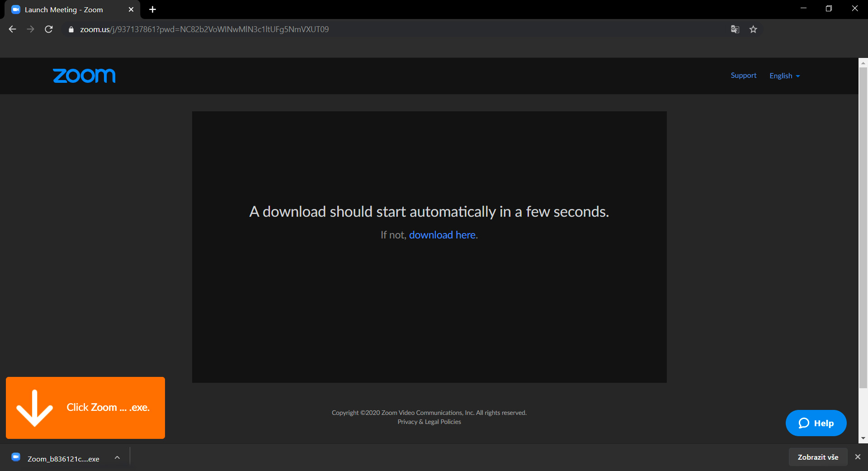The width and height of the screenshot is (868, 471).
Task: Click scrollbar up arrow
Action: (x=863, y=62)
